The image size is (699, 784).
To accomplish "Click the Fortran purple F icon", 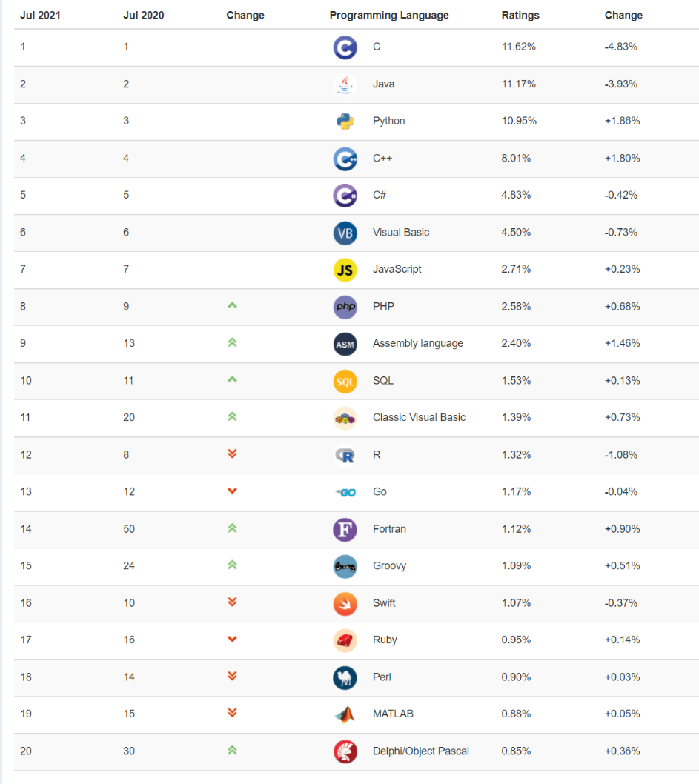I will tap(345, 529).
